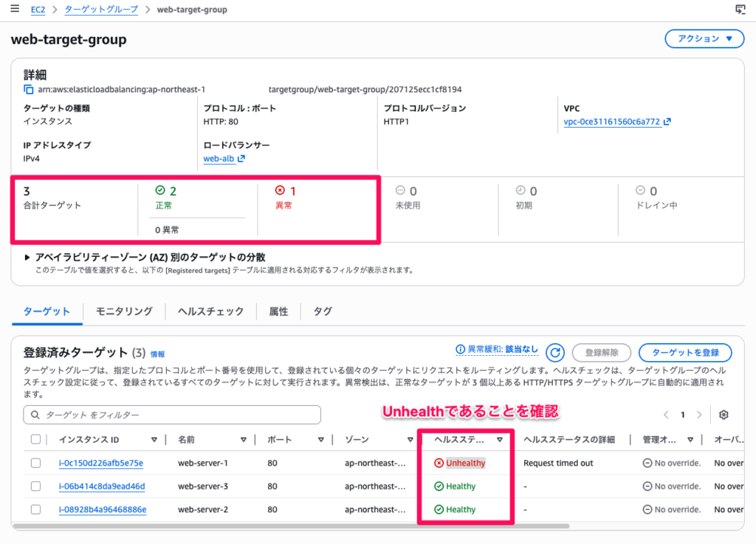Click the ターゲットを登録 button
Image resolution: width=756 pixels, height=544 pixels.
point(684,352)
